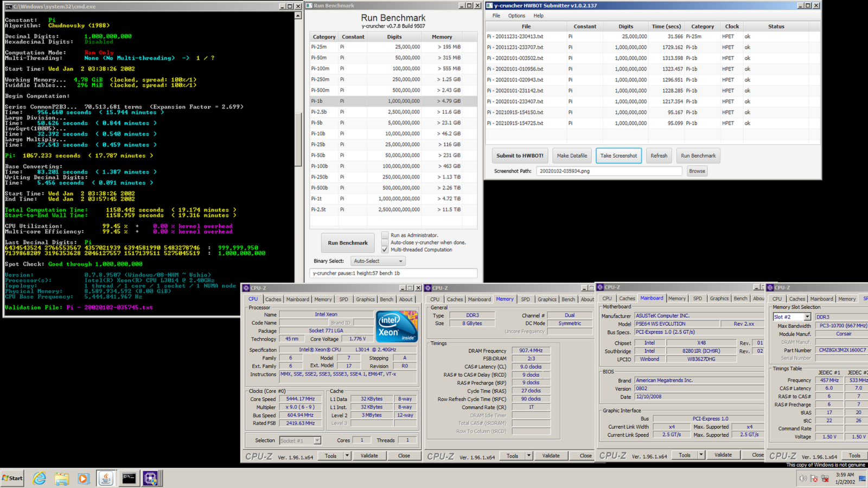
Task: Click Take Screenshot button
Action: tap(618, 156)
